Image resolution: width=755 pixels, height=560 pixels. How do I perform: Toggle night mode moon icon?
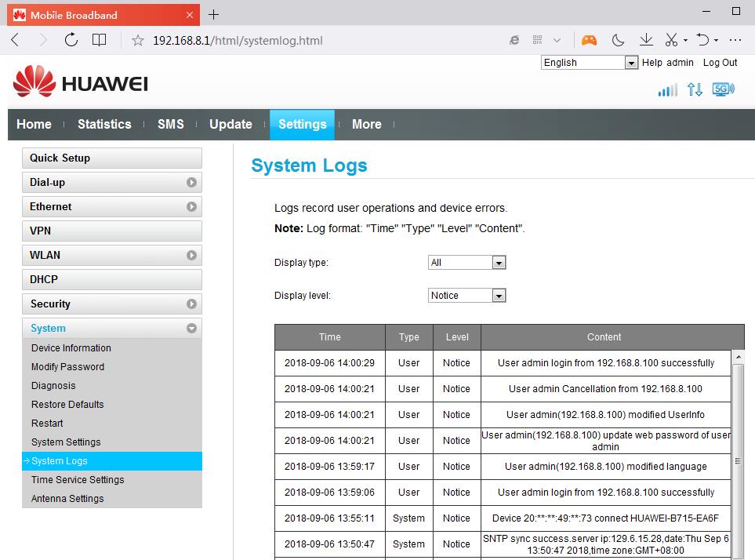pyautogui.click(x=618, y=40)
